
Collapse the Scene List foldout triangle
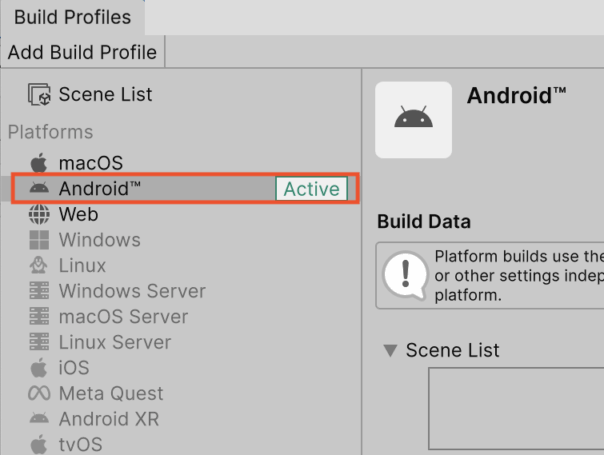tap(390, 351)
